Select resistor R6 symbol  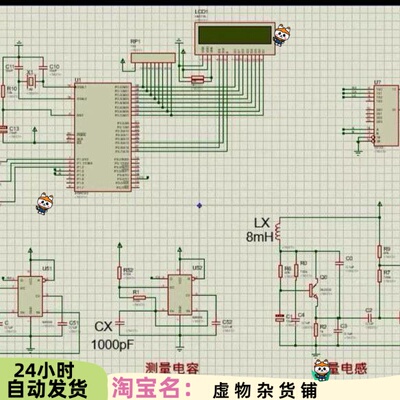click(281, 272)
